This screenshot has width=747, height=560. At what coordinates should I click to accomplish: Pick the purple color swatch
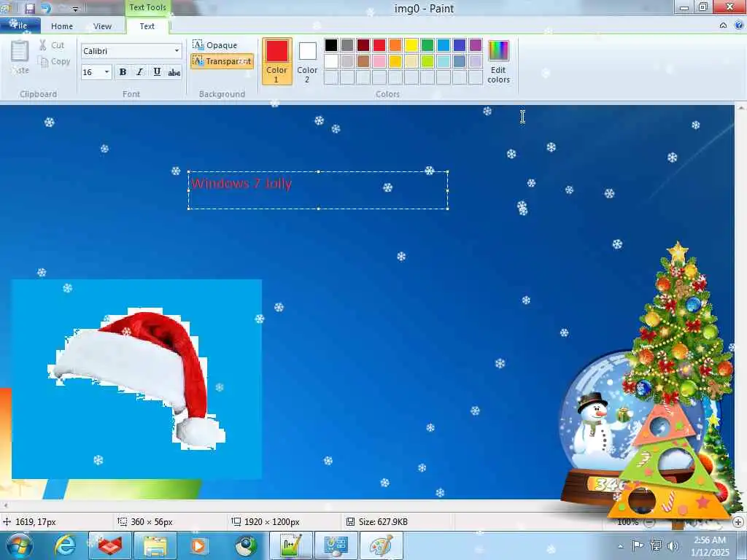(x=476, y=45)
